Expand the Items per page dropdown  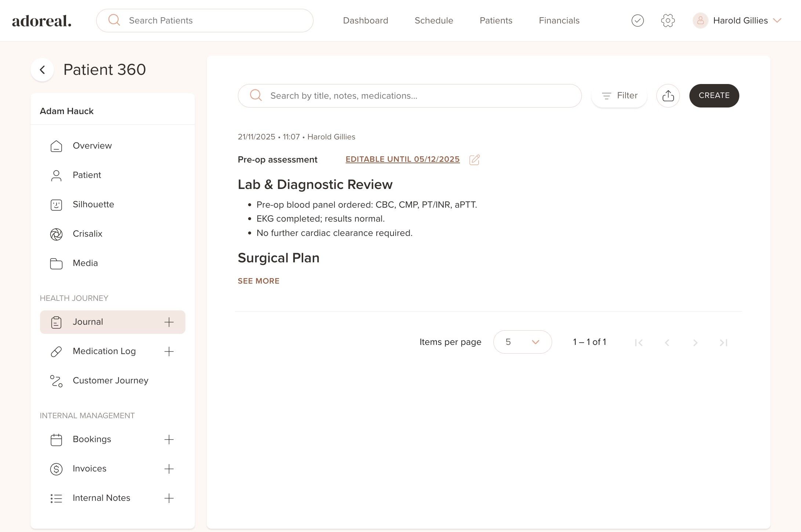tap(522, 342)
